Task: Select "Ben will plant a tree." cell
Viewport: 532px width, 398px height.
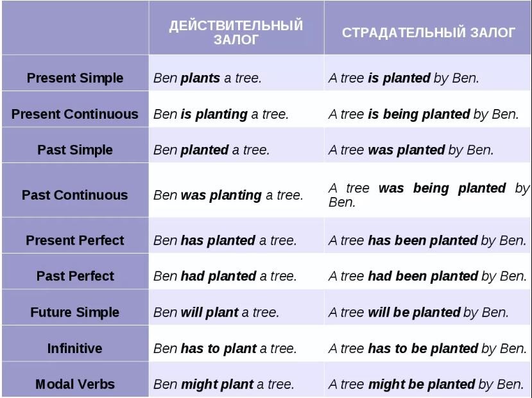Action: [216, 313]
